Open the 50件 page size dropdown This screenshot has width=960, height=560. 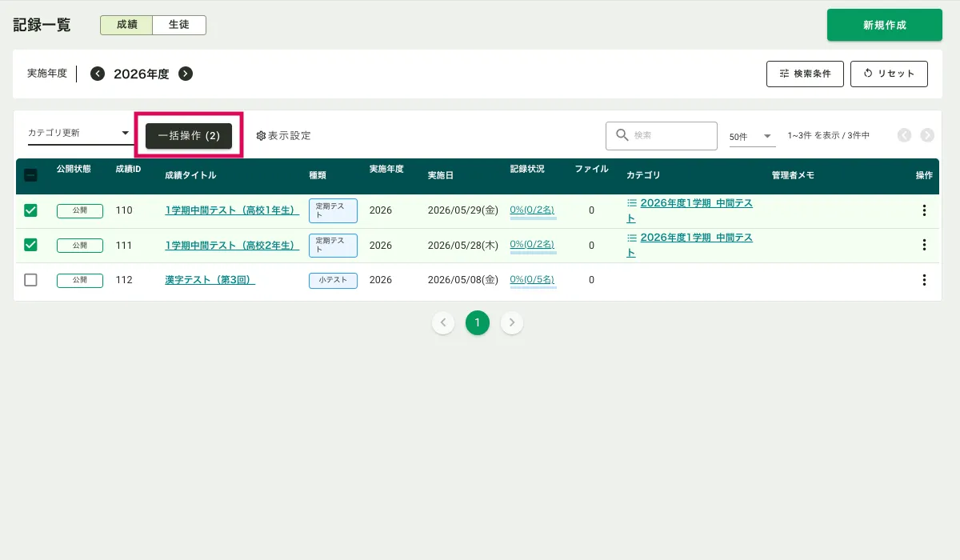pyautogui.click(x=751, y=137)
